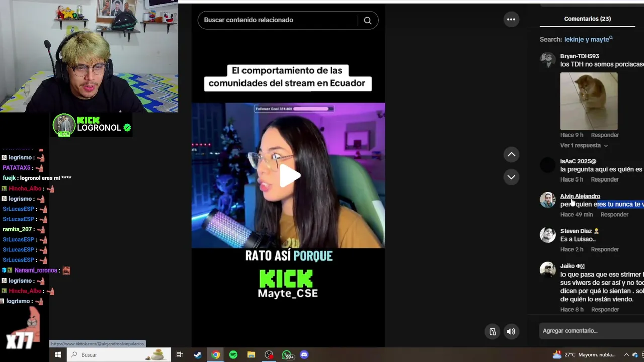
Task: Open Spotify from the taskbar
Action: point(233,355)
